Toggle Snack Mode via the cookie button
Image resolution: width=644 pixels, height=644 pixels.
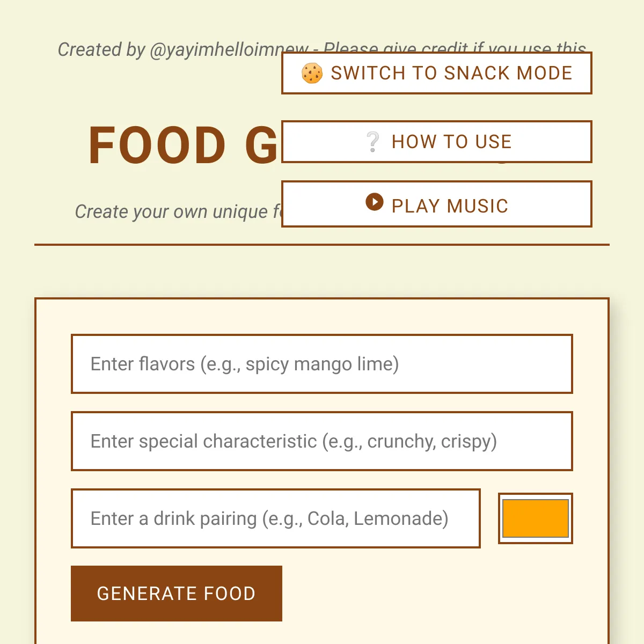pos(436,74)
